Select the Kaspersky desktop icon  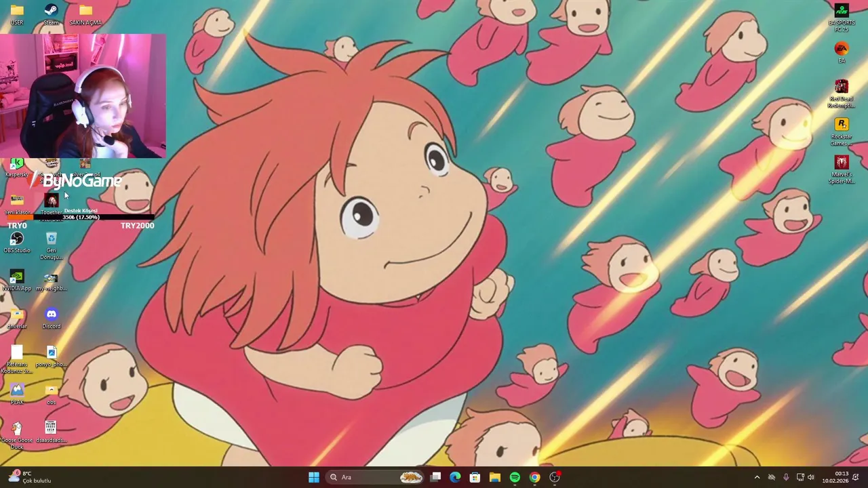point(17,168)
